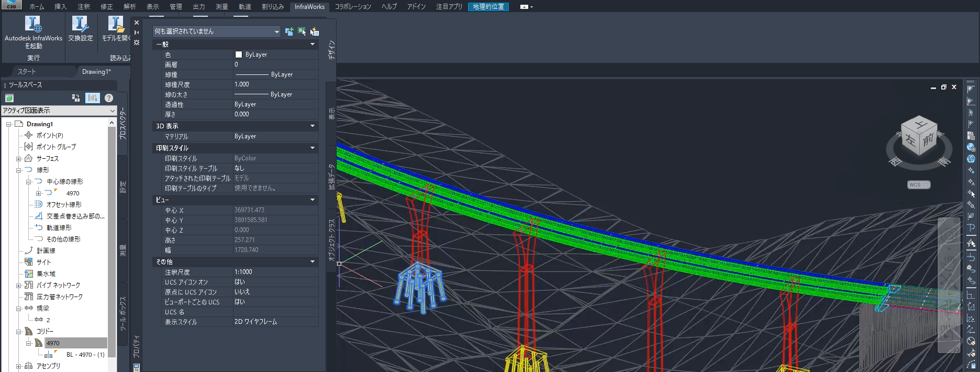Open the ribbon minimize options arrow
Viewport: 980px width, 372px height.
coord(531,7)
